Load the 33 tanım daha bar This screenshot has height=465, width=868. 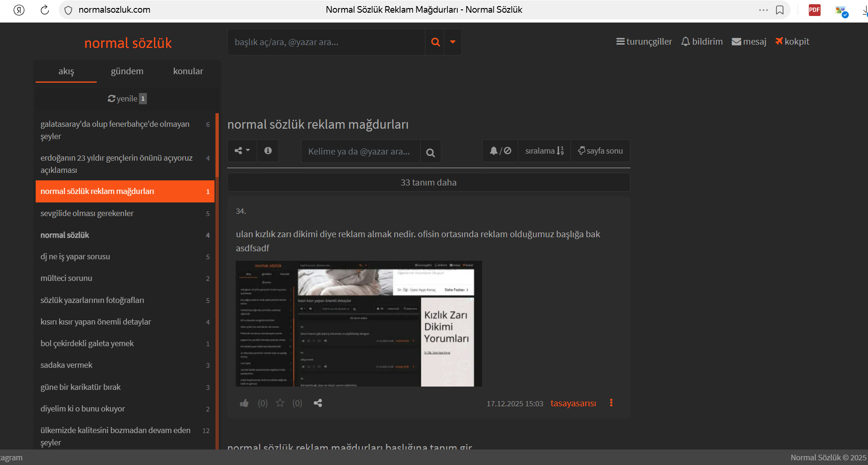[428, 182]
